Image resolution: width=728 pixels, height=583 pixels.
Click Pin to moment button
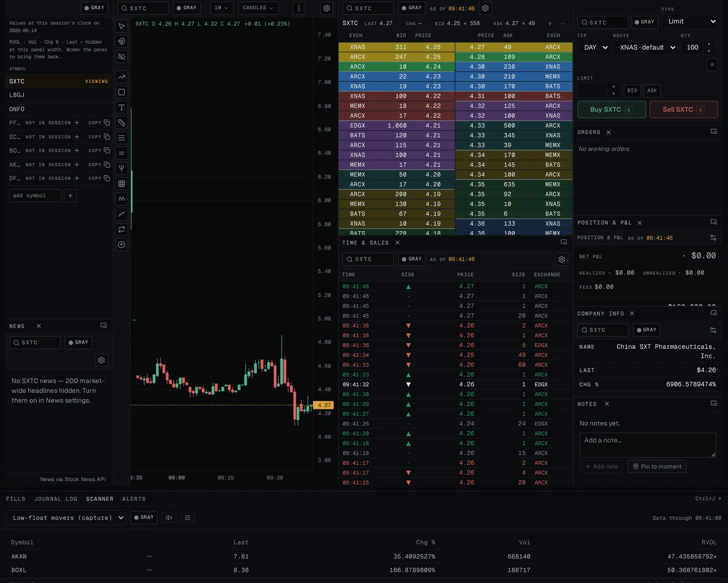pos(657,466)
